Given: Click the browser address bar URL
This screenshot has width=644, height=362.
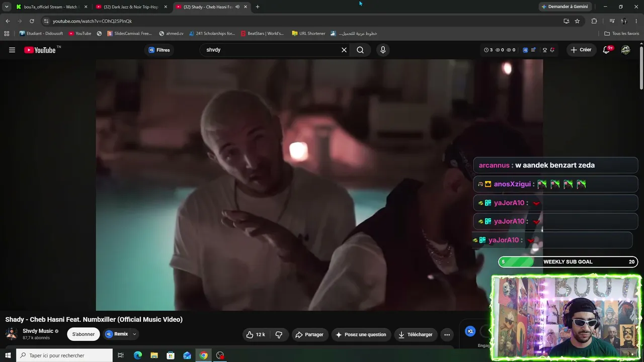Looking at the screenshot, I should (92, 21).
